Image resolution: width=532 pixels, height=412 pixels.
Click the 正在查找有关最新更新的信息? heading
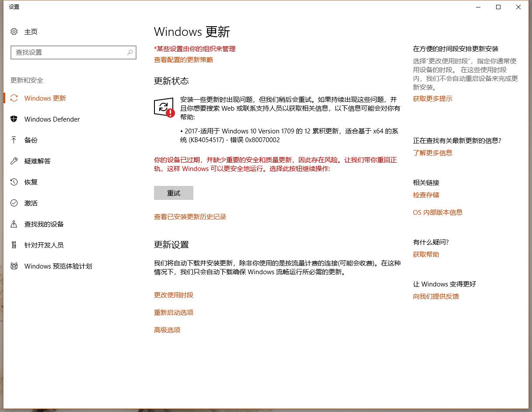click(x=457, y=141)
